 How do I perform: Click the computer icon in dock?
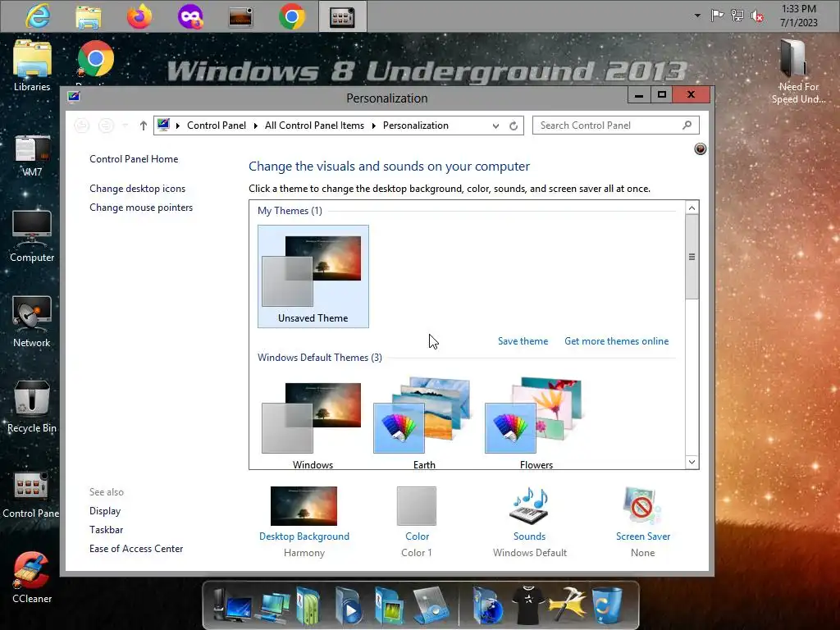[232, 606]
